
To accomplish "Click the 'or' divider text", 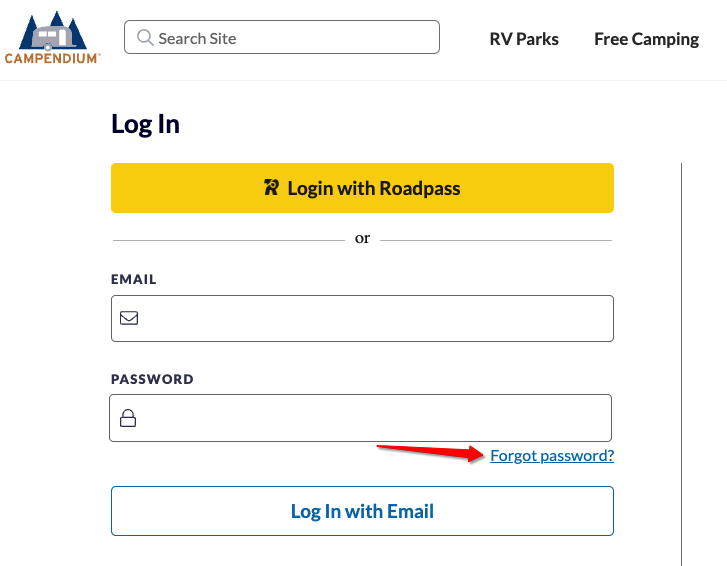I will point(363,238).
